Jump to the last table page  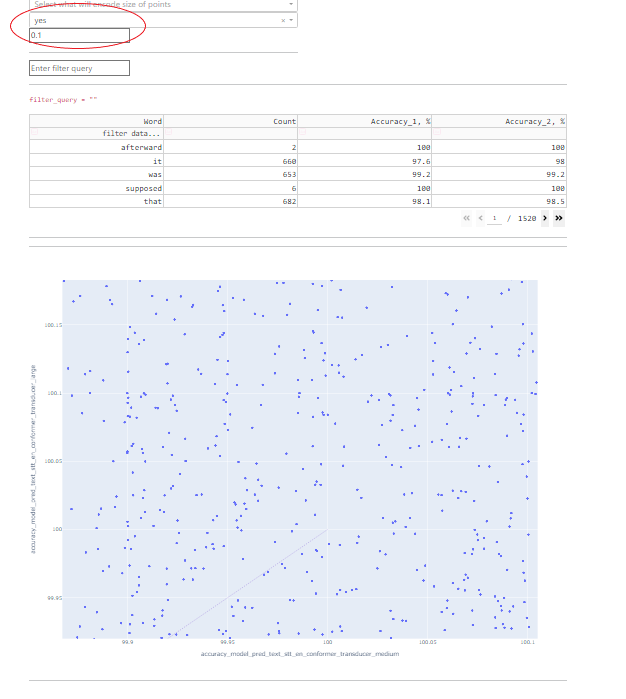[x=559, y=218]
